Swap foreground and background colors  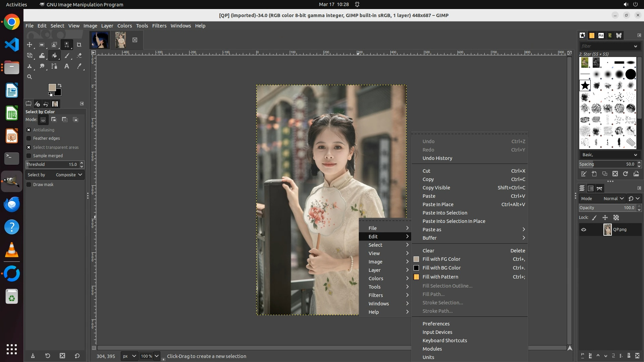pyautogui.click(x=60, y=85)
